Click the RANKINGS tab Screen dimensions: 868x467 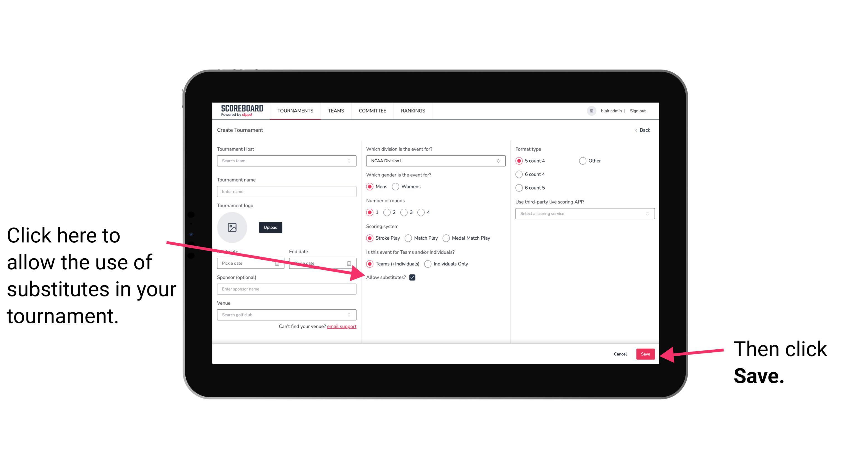[412, 111]
